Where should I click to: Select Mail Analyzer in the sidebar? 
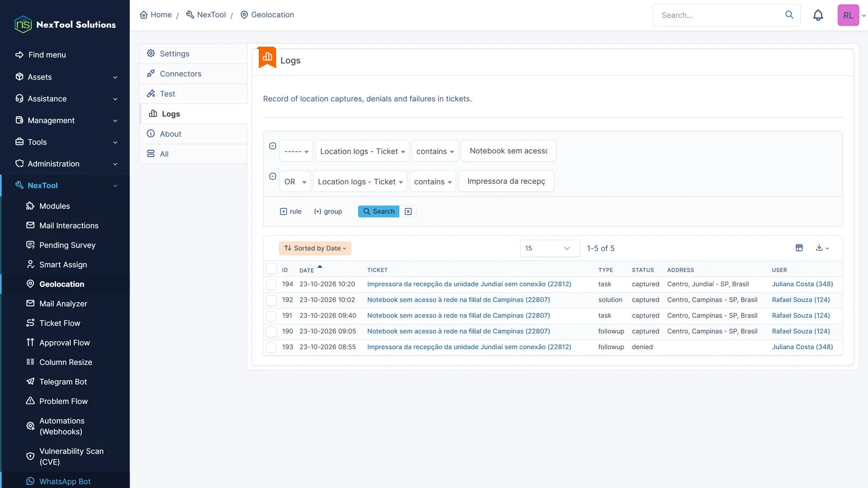[x=63, y=304]
